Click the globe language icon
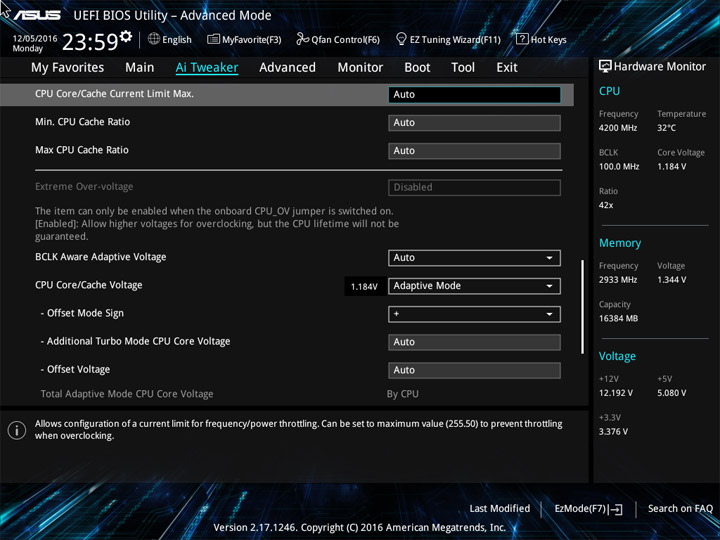 click(x=154, y=39)
